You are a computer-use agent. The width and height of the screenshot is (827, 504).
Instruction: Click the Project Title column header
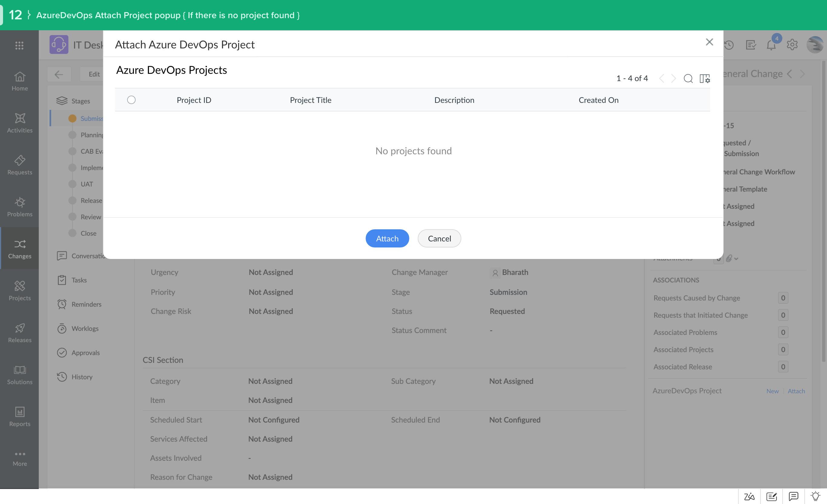point(311,100)
